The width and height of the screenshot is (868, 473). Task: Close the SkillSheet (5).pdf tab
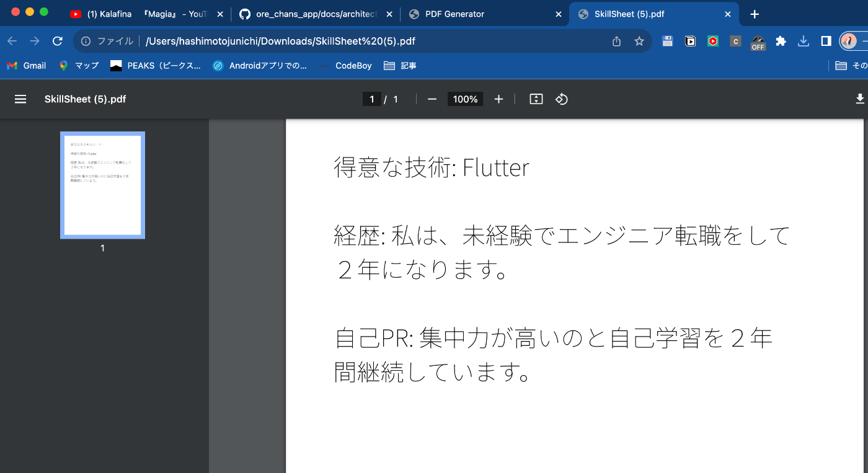728,14
